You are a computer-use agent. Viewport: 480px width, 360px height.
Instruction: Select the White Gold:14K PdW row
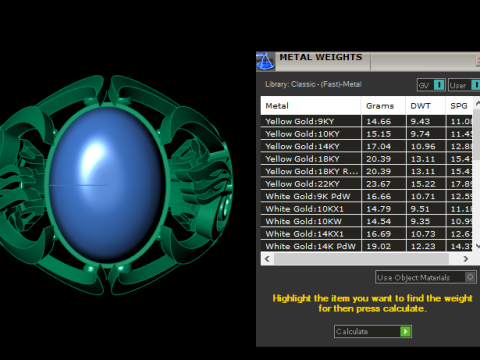[367, 246]
